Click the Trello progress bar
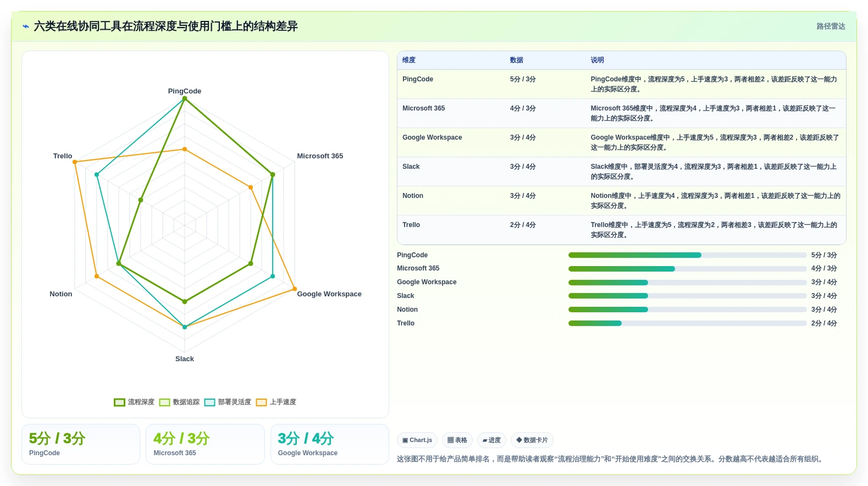868x486 pixels. coord(688,323)
